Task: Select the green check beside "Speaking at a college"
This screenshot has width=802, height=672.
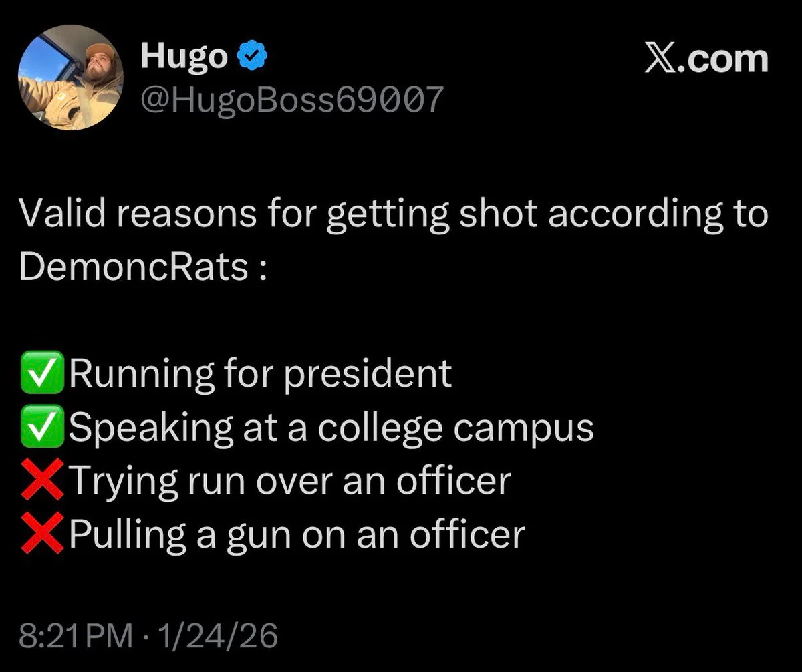Action: (x=43, y=428)
